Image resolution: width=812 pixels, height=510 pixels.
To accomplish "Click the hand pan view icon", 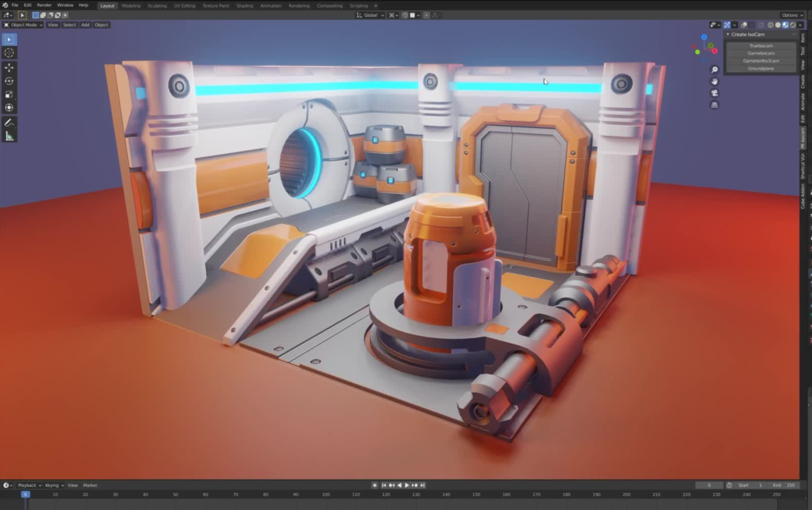I will point(715,82).
